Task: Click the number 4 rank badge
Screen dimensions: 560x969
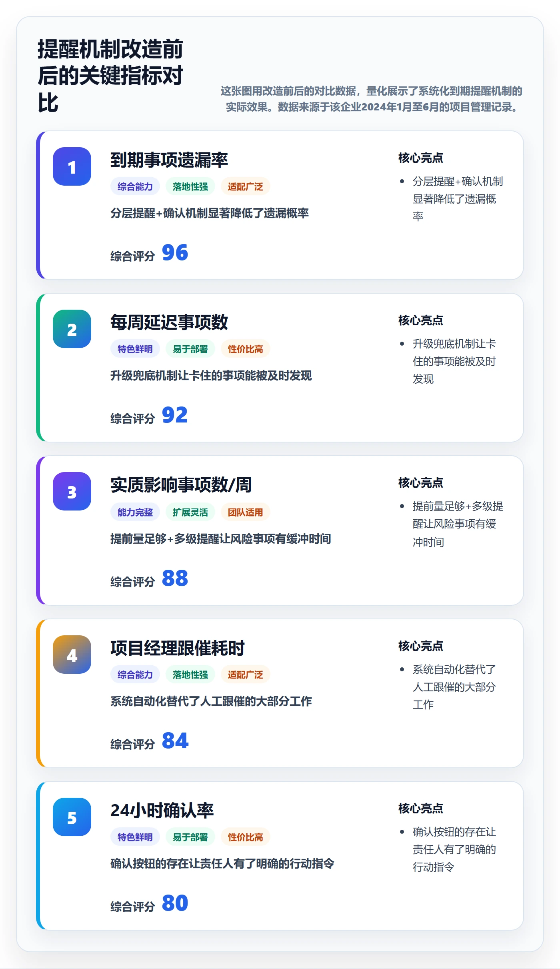Action: [72, 655]
